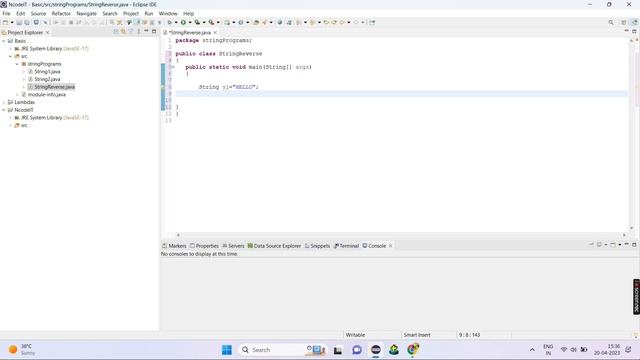Open the dropdown next to New icon
The width and height of the screenshot is (640, 360).
tap(12, 22)
